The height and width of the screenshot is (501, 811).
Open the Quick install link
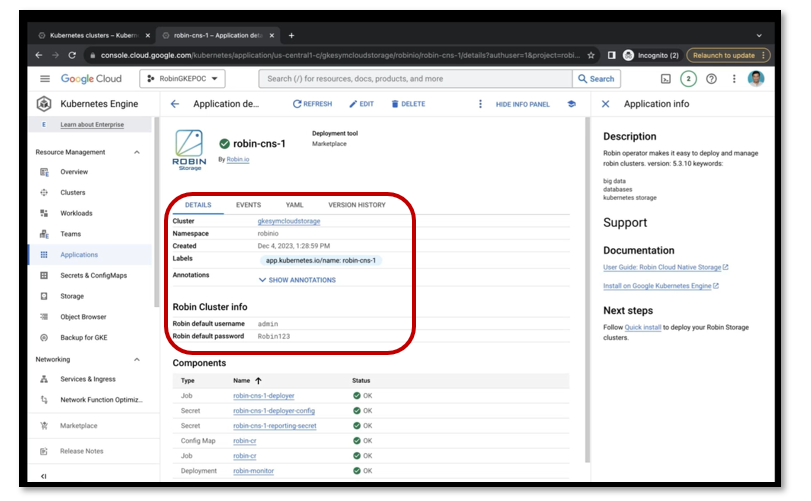643,327
